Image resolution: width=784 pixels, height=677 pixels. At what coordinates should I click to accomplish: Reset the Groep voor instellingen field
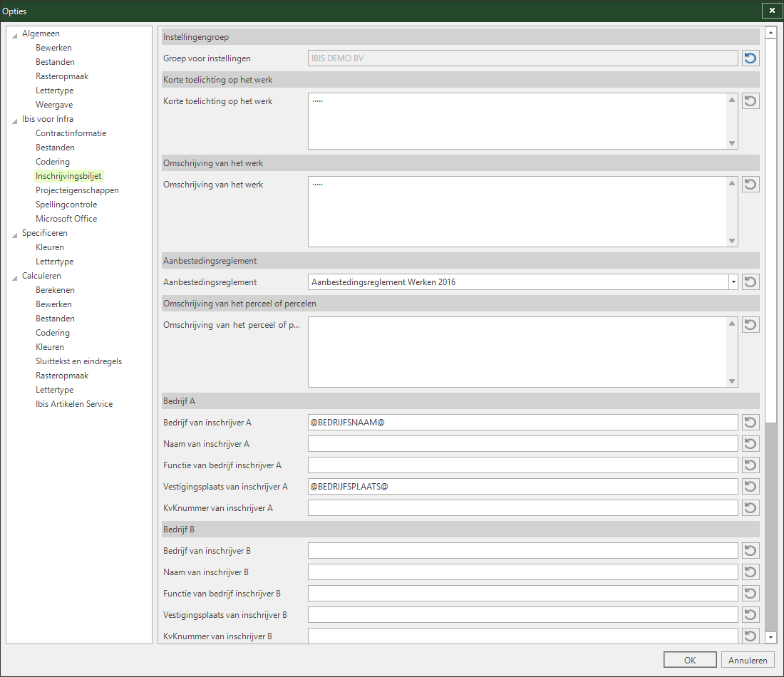750,58
